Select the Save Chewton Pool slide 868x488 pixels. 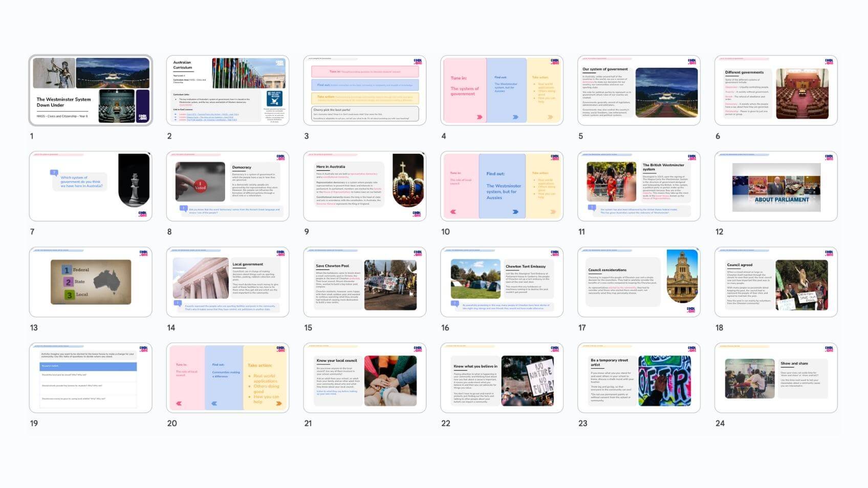point(364,282)
